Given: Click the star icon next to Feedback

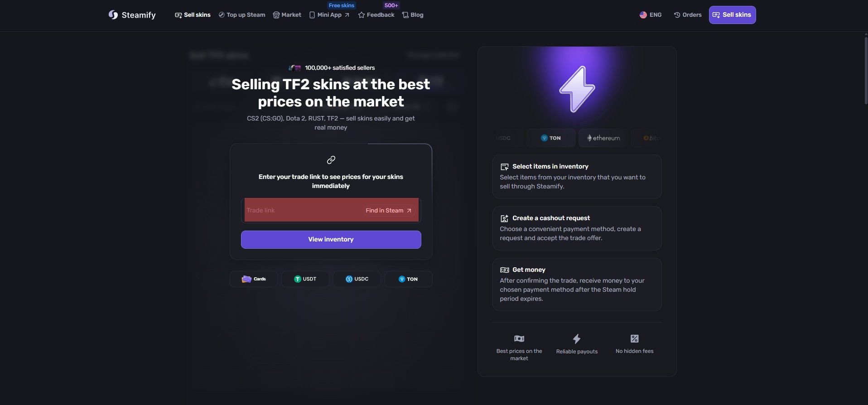Looking at the screenshot, I should click(361, 14).
